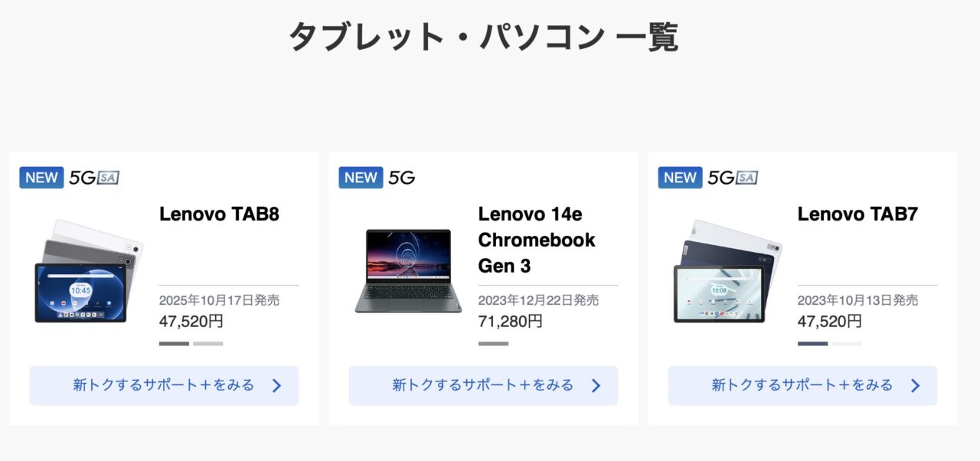Select the light gray color swatch for TAB8

point(208,344)
